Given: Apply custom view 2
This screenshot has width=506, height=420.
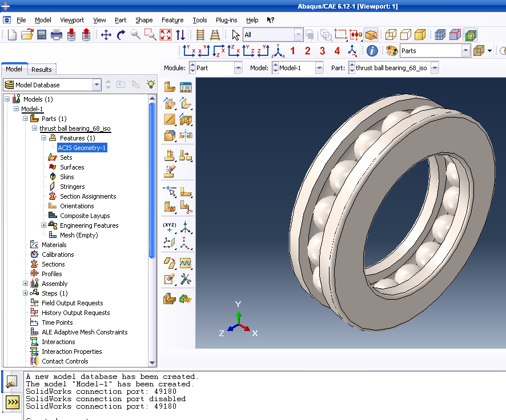Looking at the screenshot, I should coord(307,51).
